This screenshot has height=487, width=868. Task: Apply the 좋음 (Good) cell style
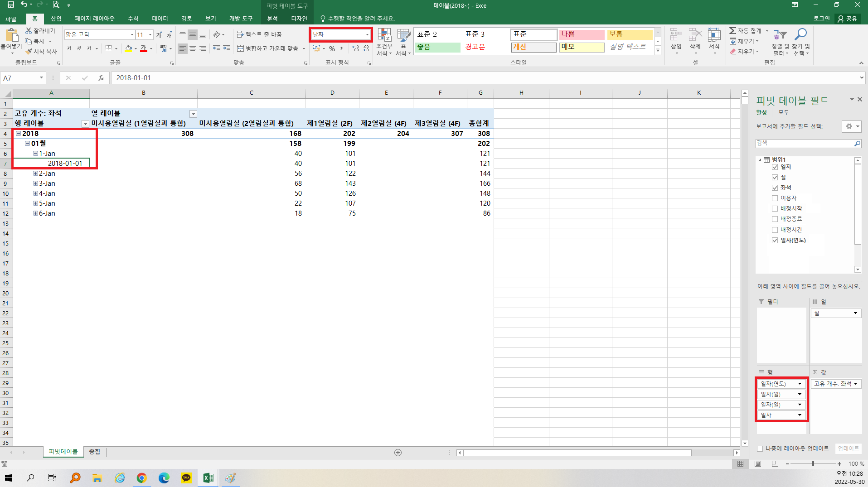(437, 47)
